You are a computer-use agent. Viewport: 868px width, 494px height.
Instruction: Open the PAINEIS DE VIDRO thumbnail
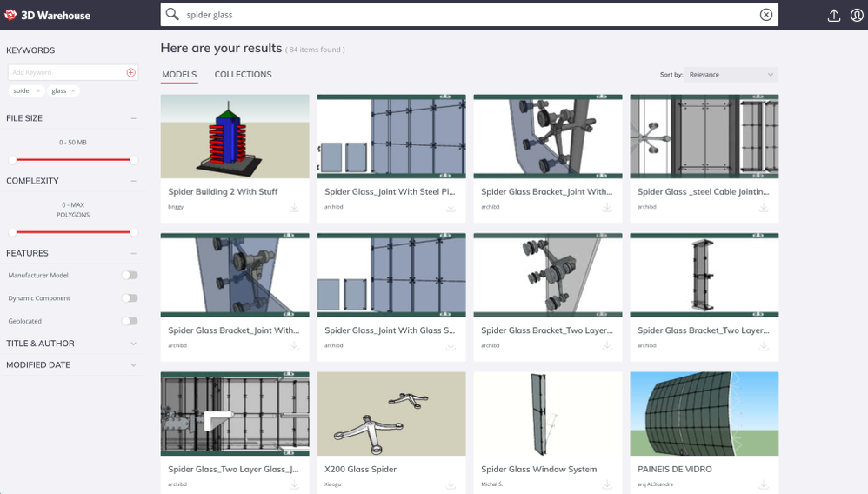tap(704, 414)
